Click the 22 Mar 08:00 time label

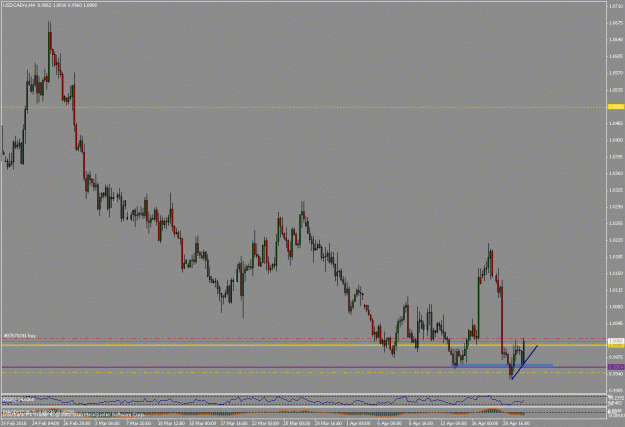pos(266,423)
